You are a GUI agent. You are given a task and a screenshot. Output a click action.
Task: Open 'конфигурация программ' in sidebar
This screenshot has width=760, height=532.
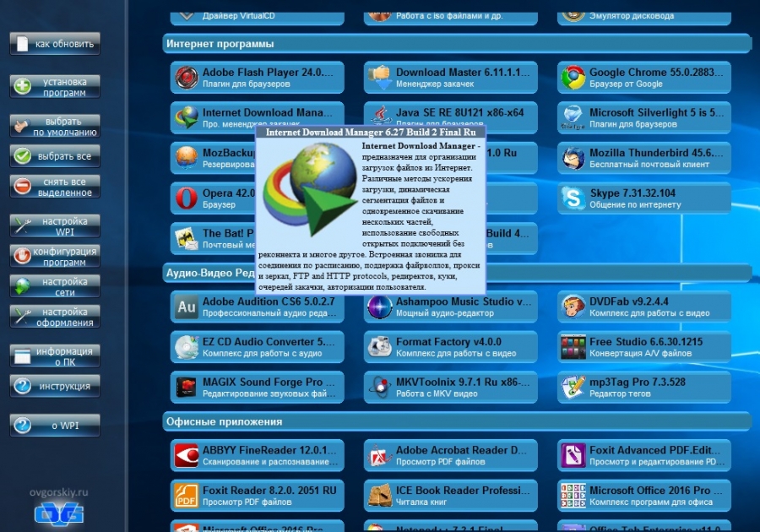(x=55, y=257)
